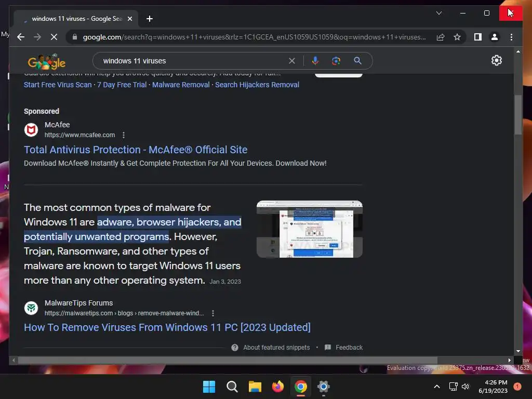Image resolution: width=532 pixels, height=399 pixels.
Task: Click the McAfee shield favicon
Action: pos(31,129)
